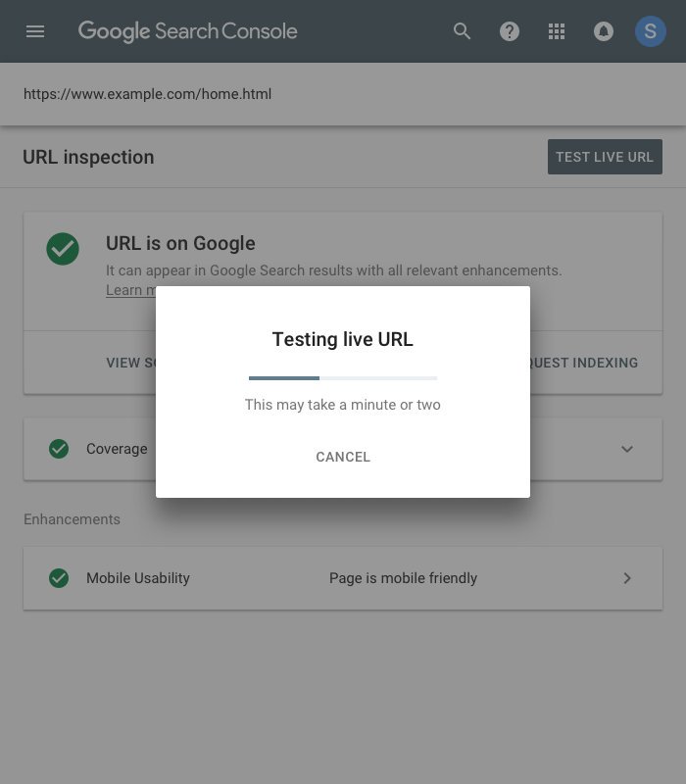This screenshot has height=784, width=686.
Task: Click the Mobile Usability green checkmark icon
Action: pyautogui.click(x=59, y=578)
